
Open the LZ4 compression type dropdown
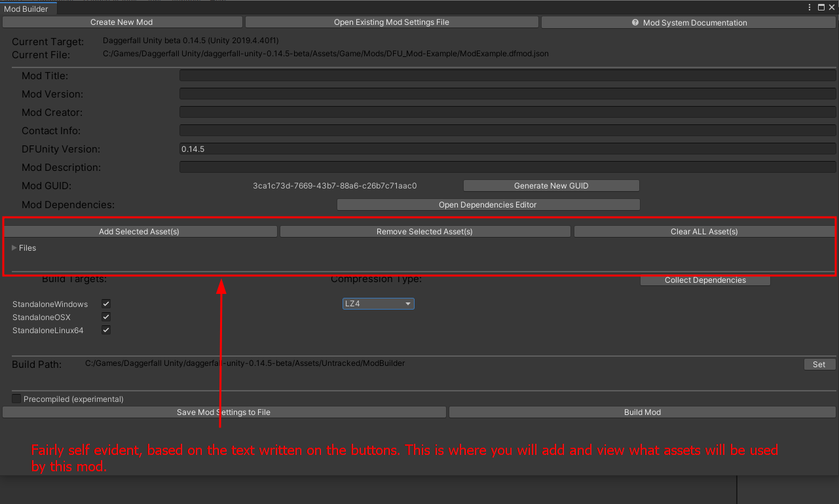point(379,304)
